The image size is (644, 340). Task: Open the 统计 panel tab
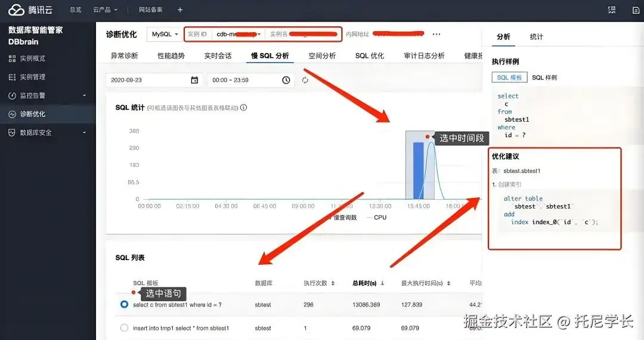pyautogui.click(x=537, y=36)
